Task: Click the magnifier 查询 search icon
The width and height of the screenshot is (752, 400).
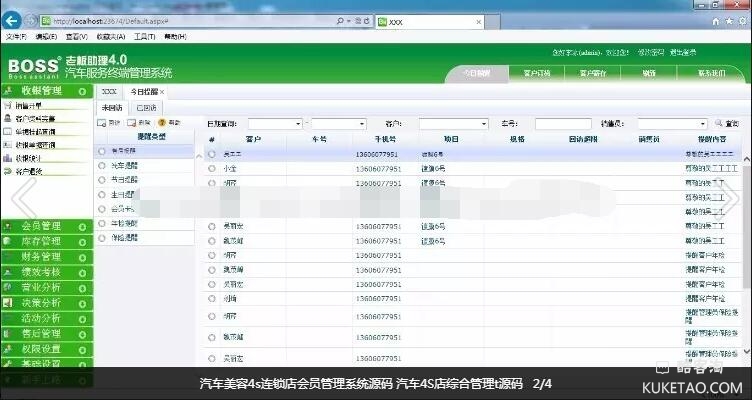Action: point(718,123)
